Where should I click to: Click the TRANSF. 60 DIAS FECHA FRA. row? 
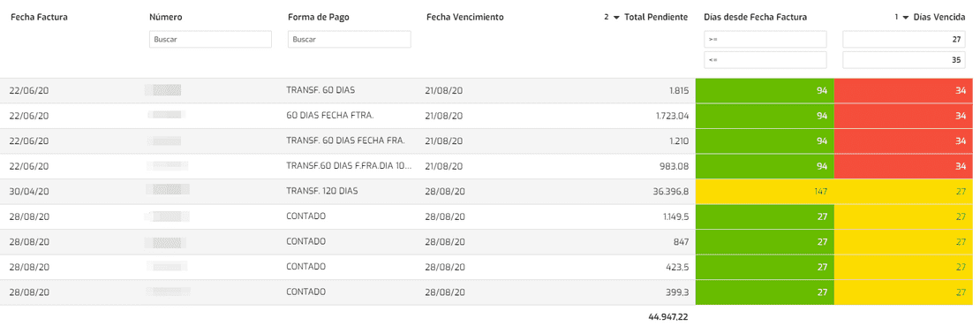pos(490,140)
